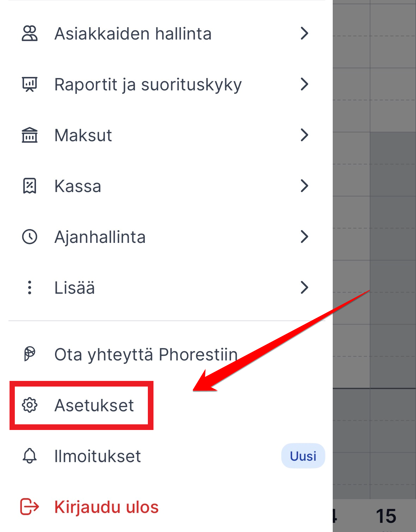The height and width of the screenshot is (532, 416).
Task: Click the Ota yhteyttä Phorestiin logo icon
Action: (30, 353)
